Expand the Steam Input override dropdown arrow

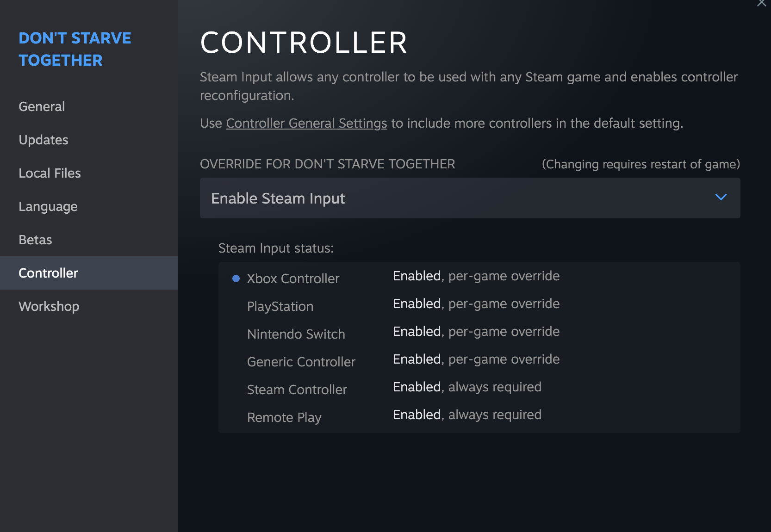(x=721, y=198)
